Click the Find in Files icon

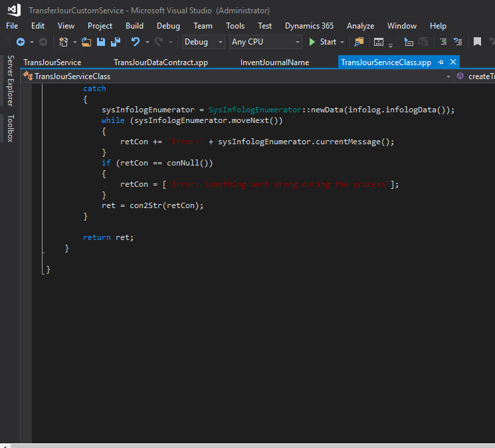coord(359,42)
